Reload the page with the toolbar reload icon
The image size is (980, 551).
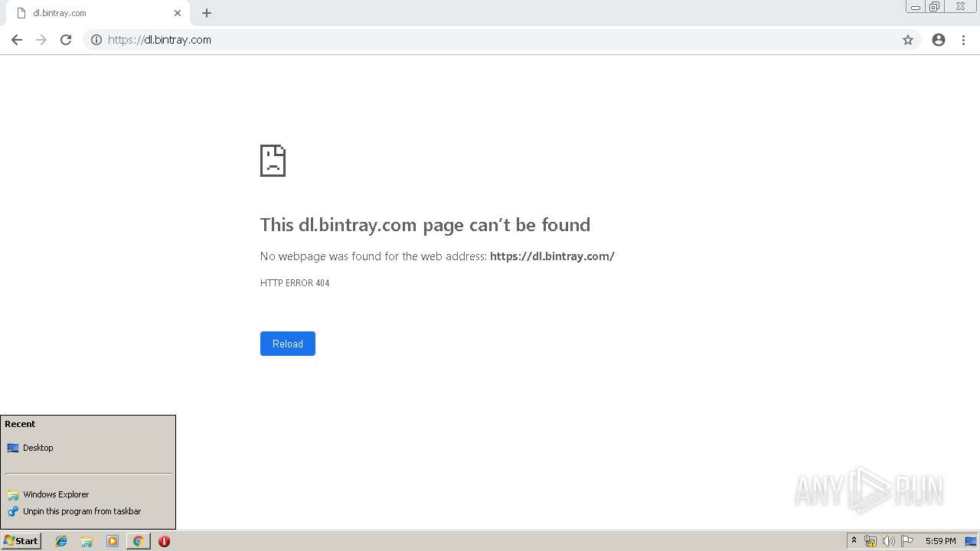66,40
